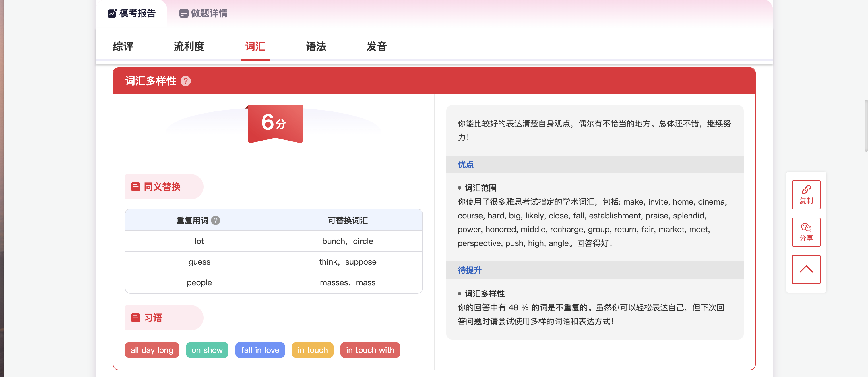Click the 'on show' idiom tag
Viewport: 868px width, 377px height.
[207, 350]
